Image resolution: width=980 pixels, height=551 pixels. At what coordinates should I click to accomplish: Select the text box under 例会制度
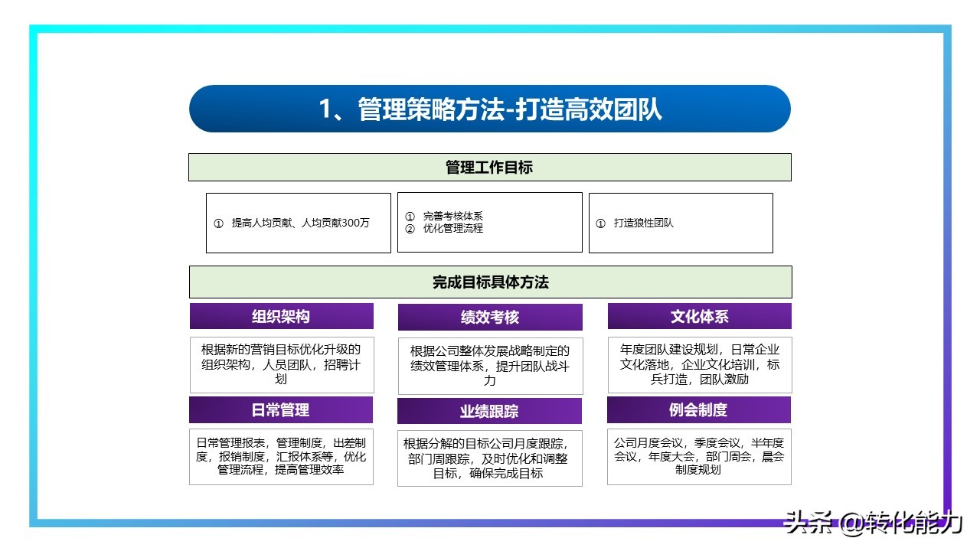(699, 458)
